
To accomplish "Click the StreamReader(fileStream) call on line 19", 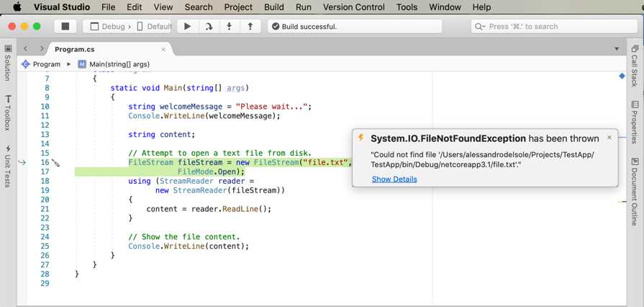I will click(229, 190).
